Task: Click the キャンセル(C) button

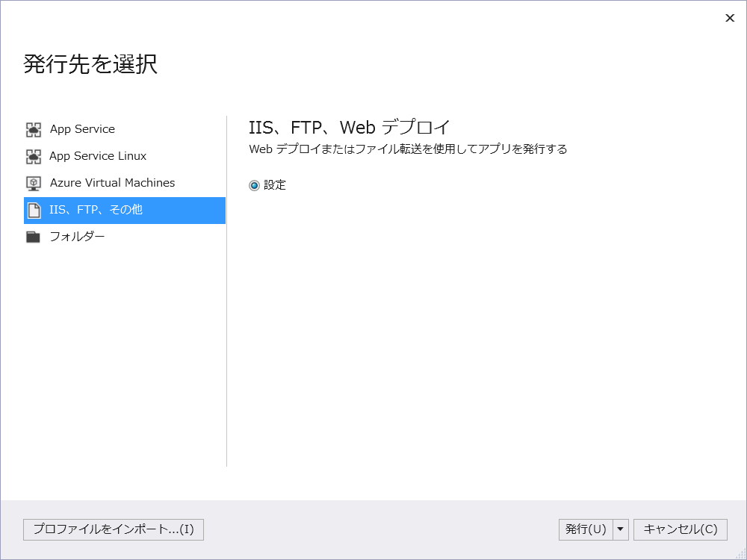Action: [x=681, y=529]
